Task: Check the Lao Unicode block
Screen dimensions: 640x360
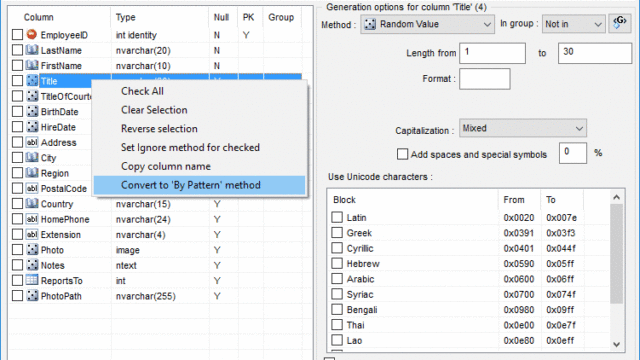Action: [337, 340]
